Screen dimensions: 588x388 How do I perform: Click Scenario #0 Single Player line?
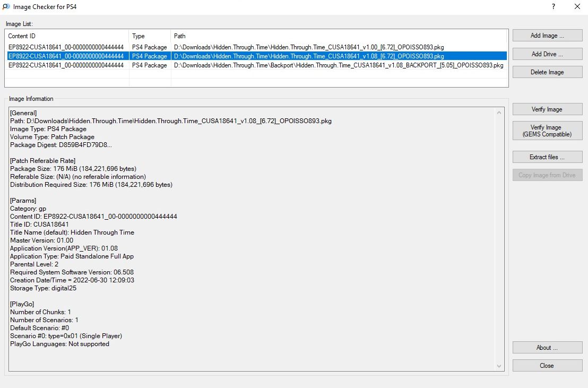(x=66, y=336)
